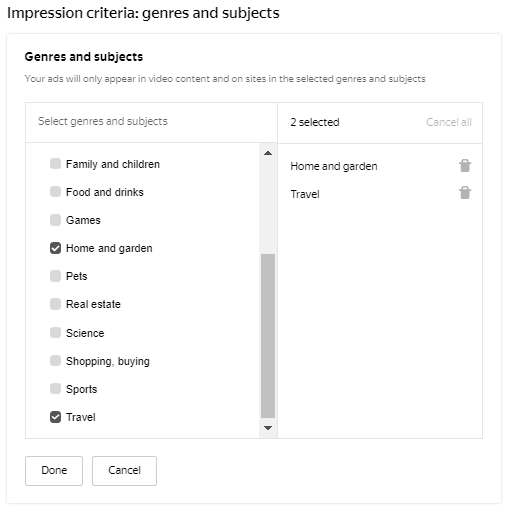Click the Select genres and subjects search field
Screen dimensions: 505x508
[151, 122]
